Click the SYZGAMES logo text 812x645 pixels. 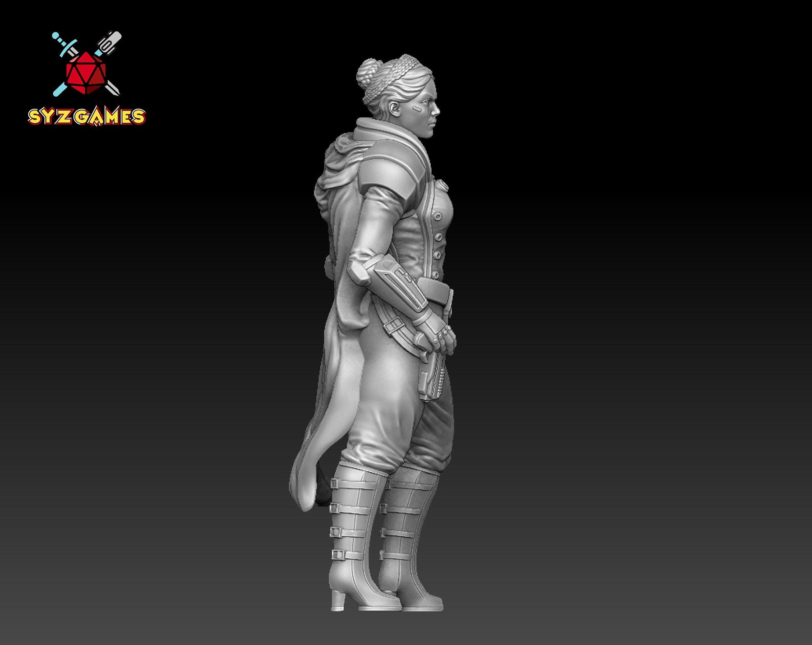pos(87,117)
